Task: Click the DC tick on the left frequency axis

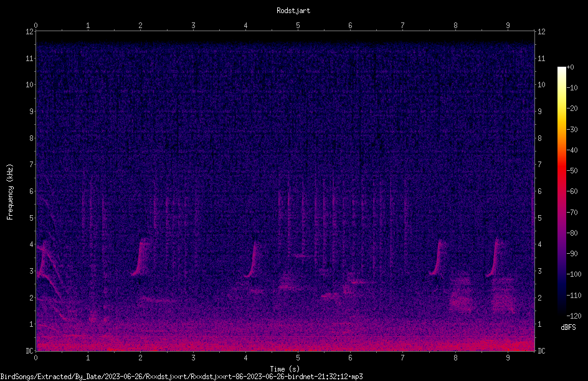Action: [x=29, y=351]
